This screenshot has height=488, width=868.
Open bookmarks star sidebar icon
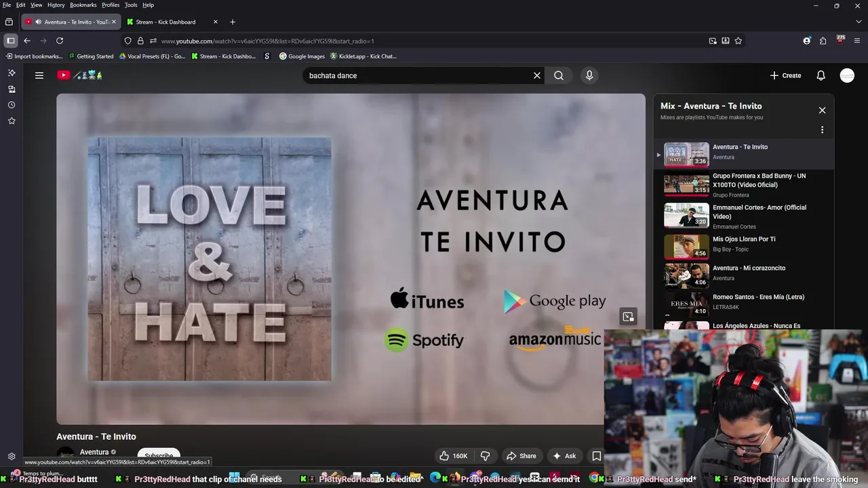pos(12,121)
